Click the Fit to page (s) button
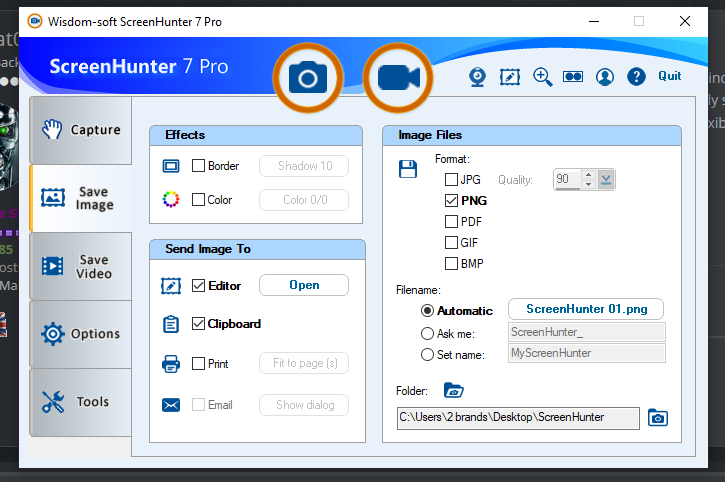 pos(304,363)
